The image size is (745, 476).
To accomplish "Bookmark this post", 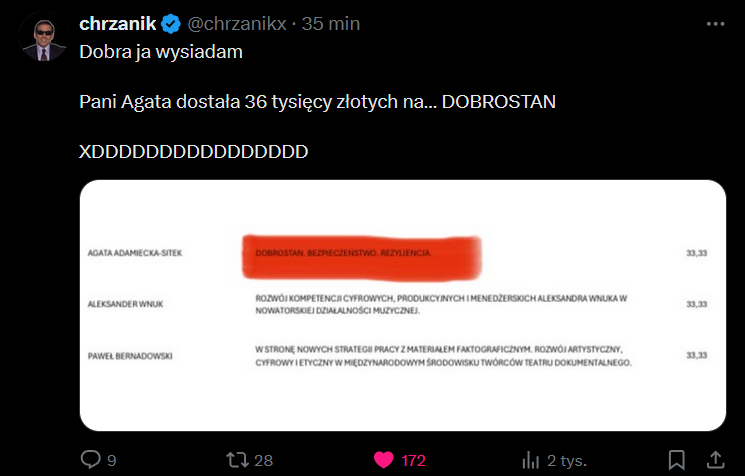I will coord(677,460).
